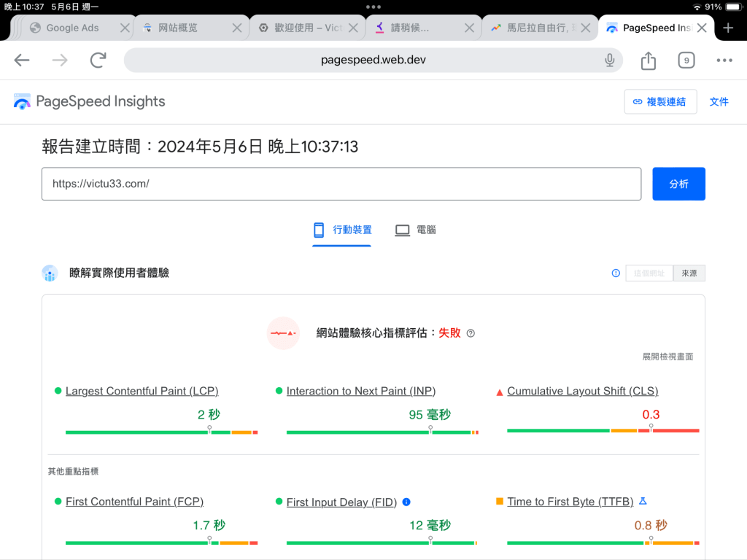
Task: Switch to 電腦 desktop view
Action: click(415, 230)
